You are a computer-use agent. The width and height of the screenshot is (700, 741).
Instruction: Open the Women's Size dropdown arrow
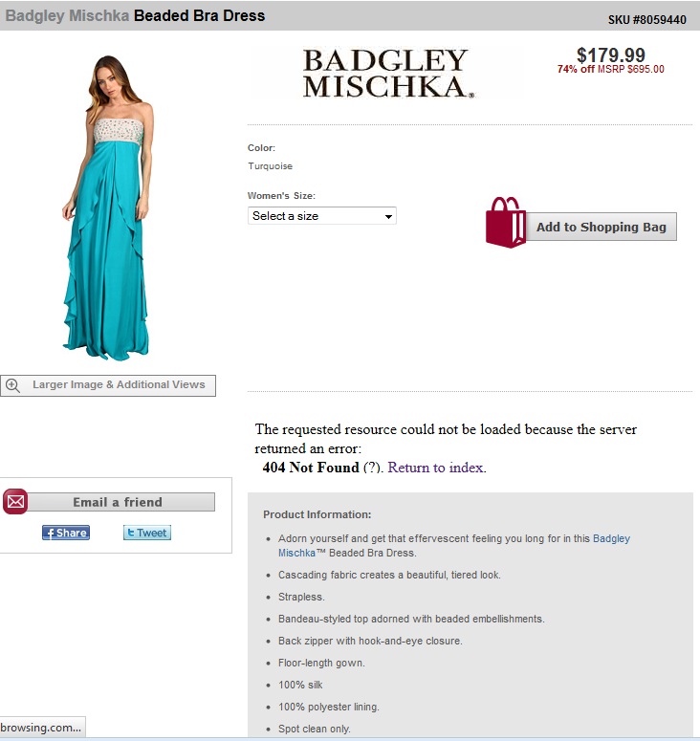click(388, 216)
